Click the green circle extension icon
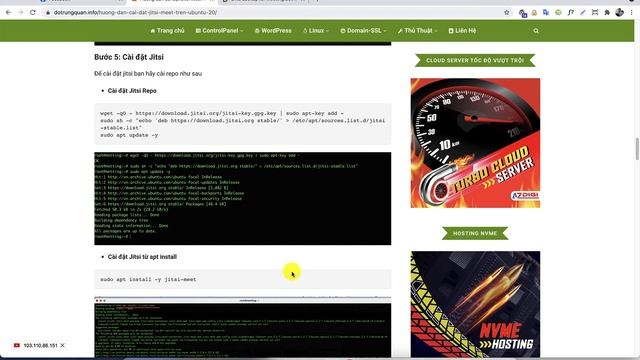 coord(558,12)
